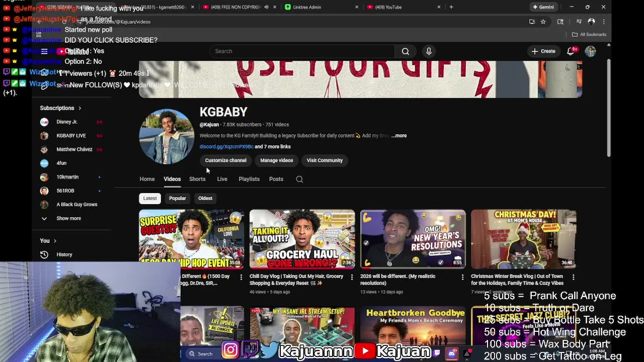644x362 pixels.
Task: Select the Videos channel tab
Action: click(172, 179)
